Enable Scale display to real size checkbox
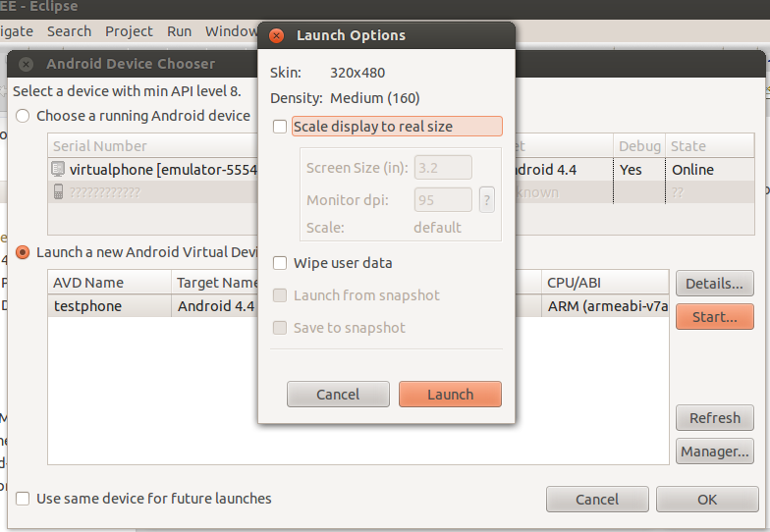The width and height of the screenshot is (770, 532). pos(280,127)
